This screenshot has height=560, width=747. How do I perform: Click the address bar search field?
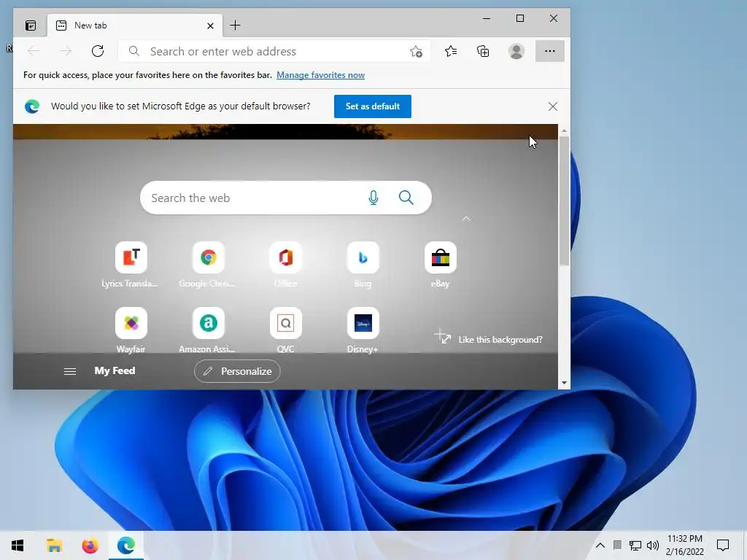(274, 52)
